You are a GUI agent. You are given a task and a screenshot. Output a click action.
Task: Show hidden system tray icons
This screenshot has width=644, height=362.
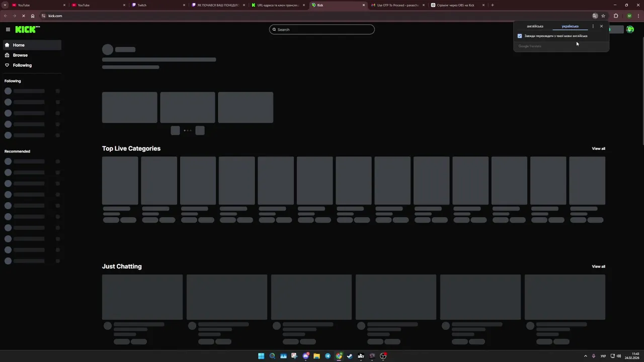click(x=585, y=356)
